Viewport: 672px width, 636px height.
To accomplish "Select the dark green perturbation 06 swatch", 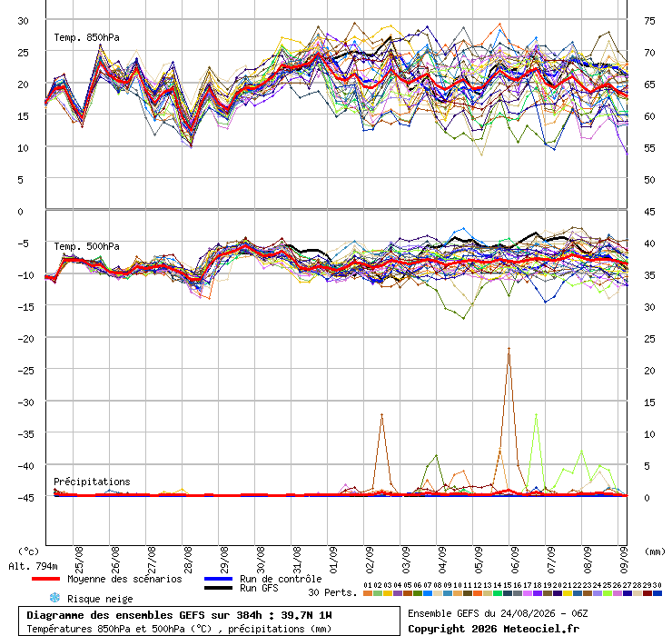I will pos(418,593).
